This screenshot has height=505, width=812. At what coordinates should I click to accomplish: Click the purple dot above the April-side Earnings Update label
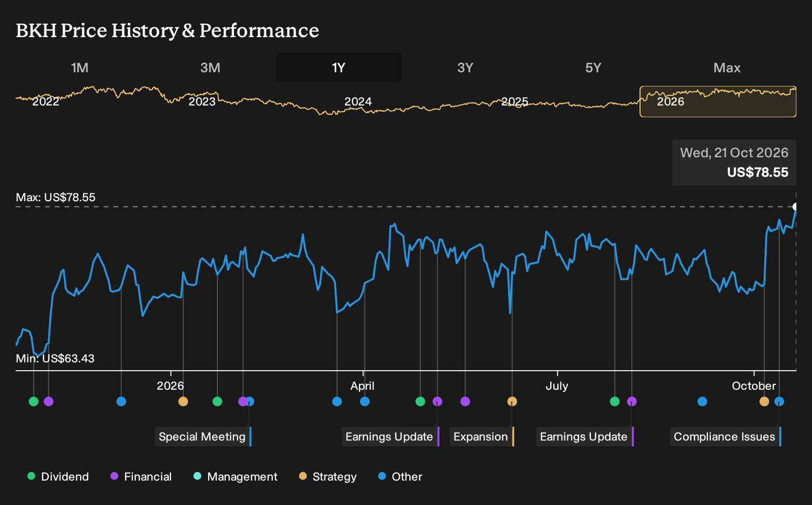point(437,401)
